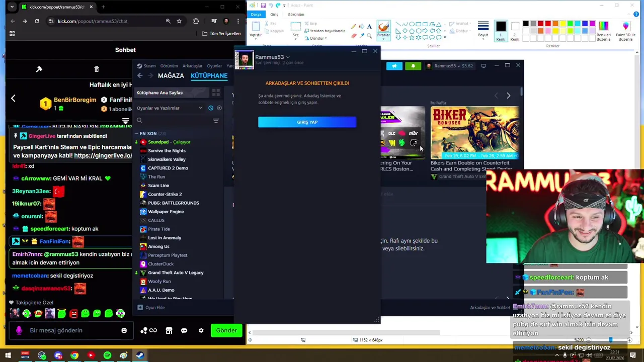Click the Windows Start button
The image size is (644, 362).
click(8, 355)
